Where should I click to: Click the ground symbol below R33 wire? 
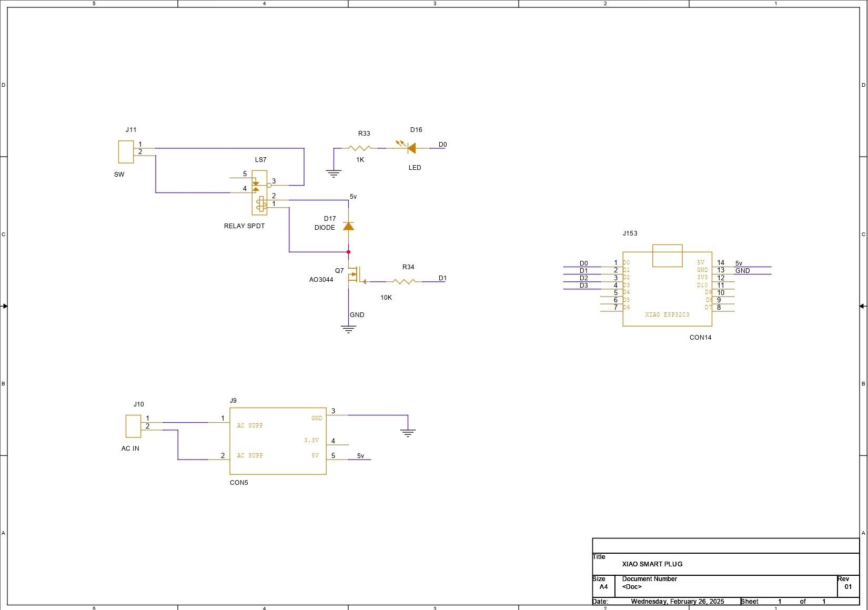coord(334,174)
